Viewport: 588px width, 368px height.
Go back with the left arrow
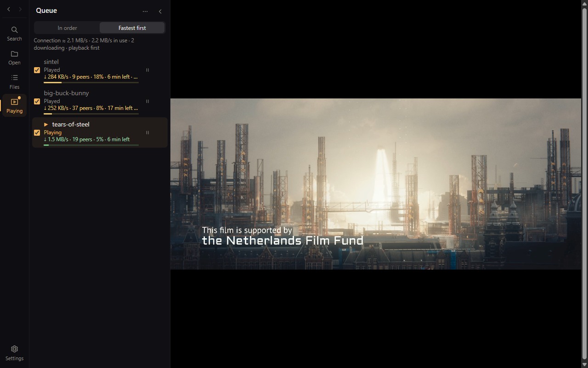(9, 9)
